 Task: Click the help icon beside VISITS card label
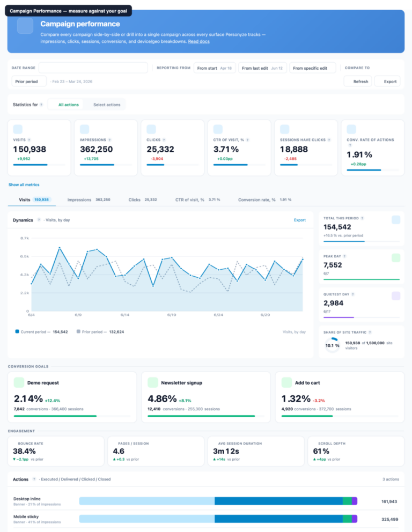click(29, 140)
